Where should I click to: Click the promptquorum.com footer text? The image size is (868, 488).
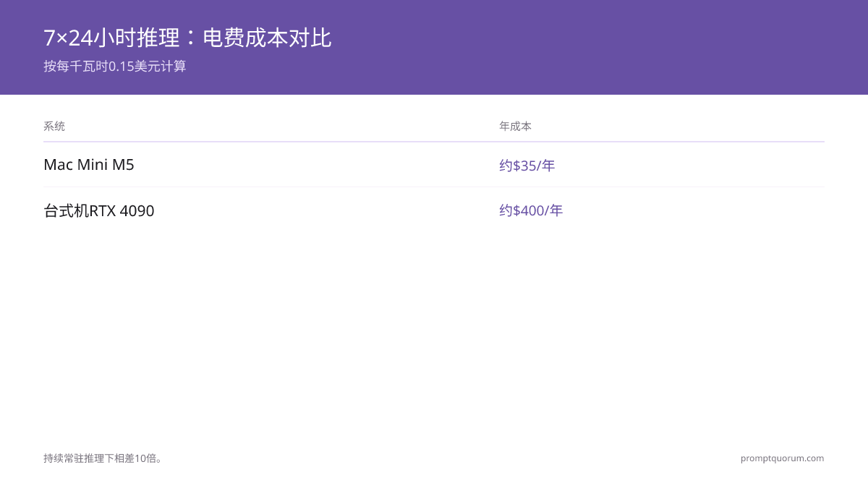(x=783, y=458)
